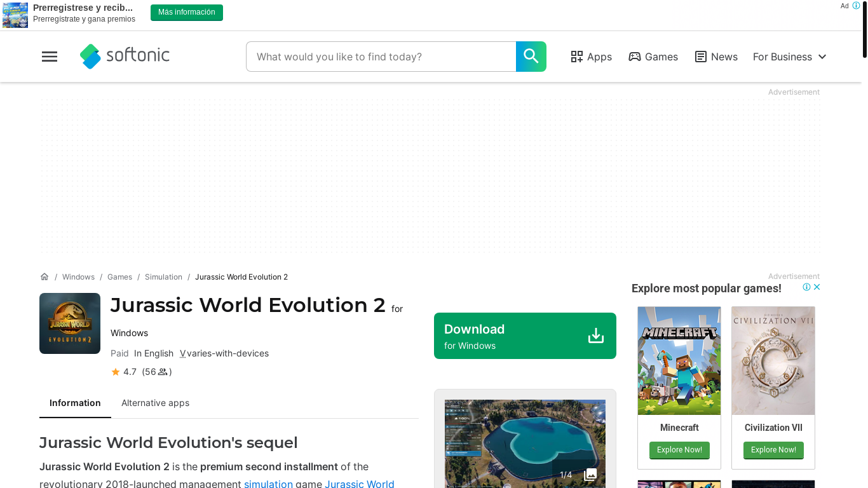The height and width of the screenshot is (488, 868).
Task: Focus the search input field
Action: pyautogui.click(x=381, y=57)
